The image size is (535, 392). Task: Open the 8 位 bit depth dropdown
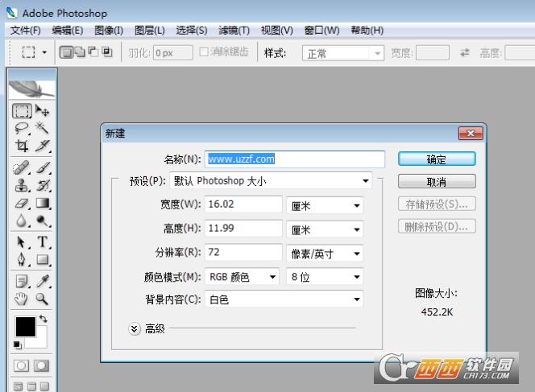[325, 277]
